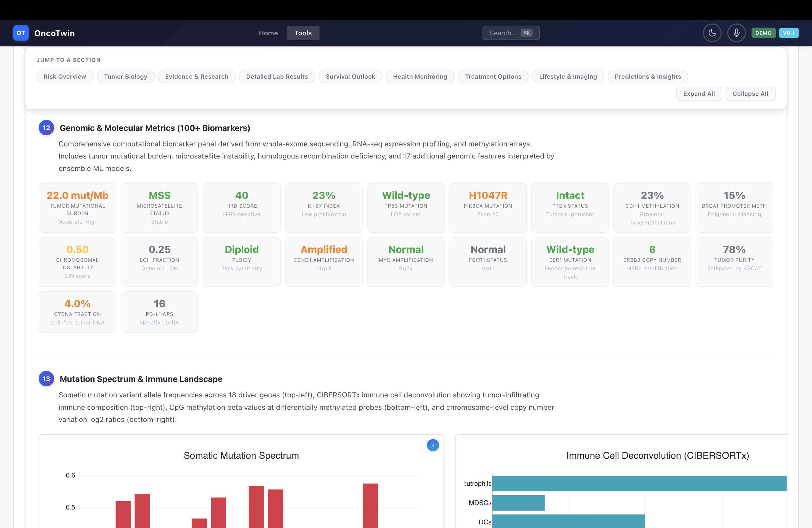812x528 pixels.
Task: Select the Tools nav tab
Action: (303, 33)
